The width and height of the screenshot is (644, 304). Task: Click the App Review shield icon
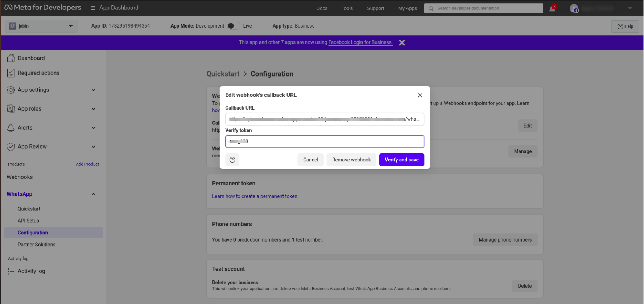coord(11,147)
